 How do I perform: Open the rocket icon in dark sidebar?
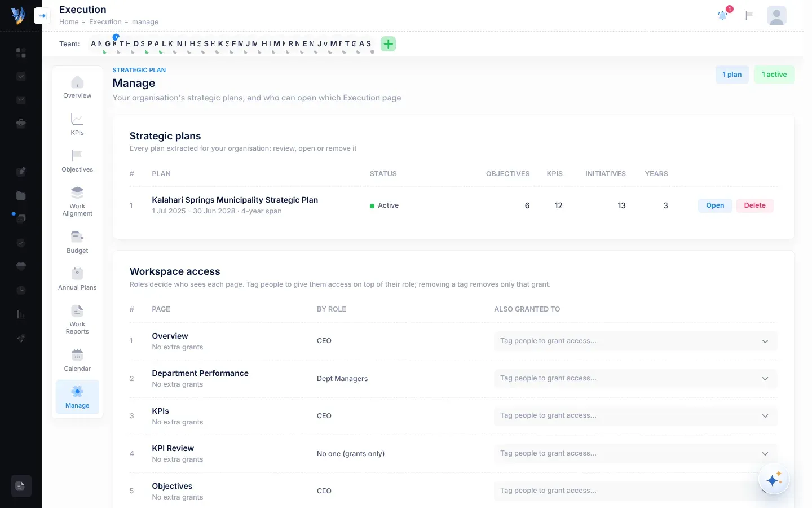pos(21,338)
